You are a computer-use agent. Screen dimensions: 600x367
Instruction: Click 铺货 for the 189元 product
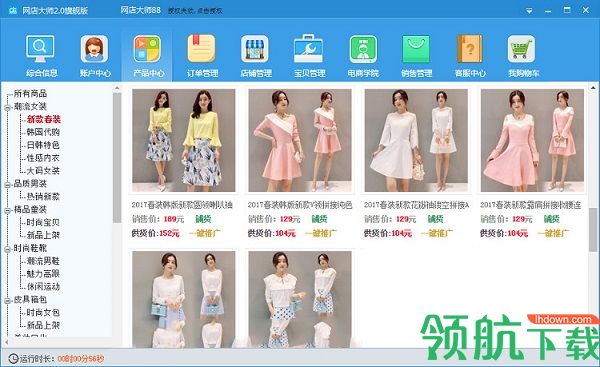[203, 219]
